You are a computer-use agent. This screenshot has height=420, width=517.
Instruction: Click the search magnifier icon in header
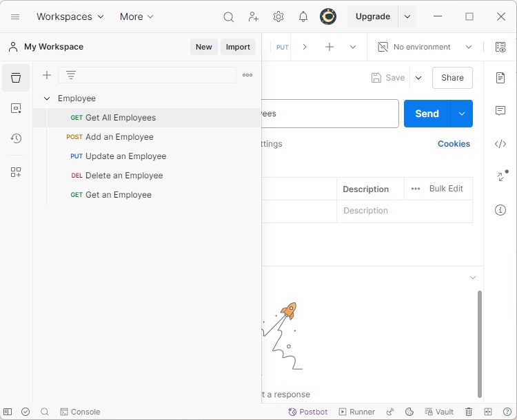tap(229, 17)
